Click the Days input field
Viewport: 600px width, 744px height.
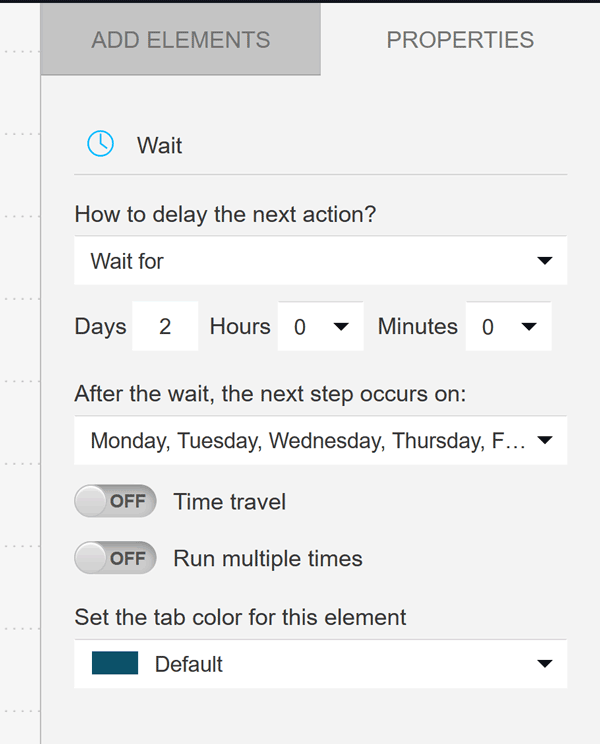[165, 327]
